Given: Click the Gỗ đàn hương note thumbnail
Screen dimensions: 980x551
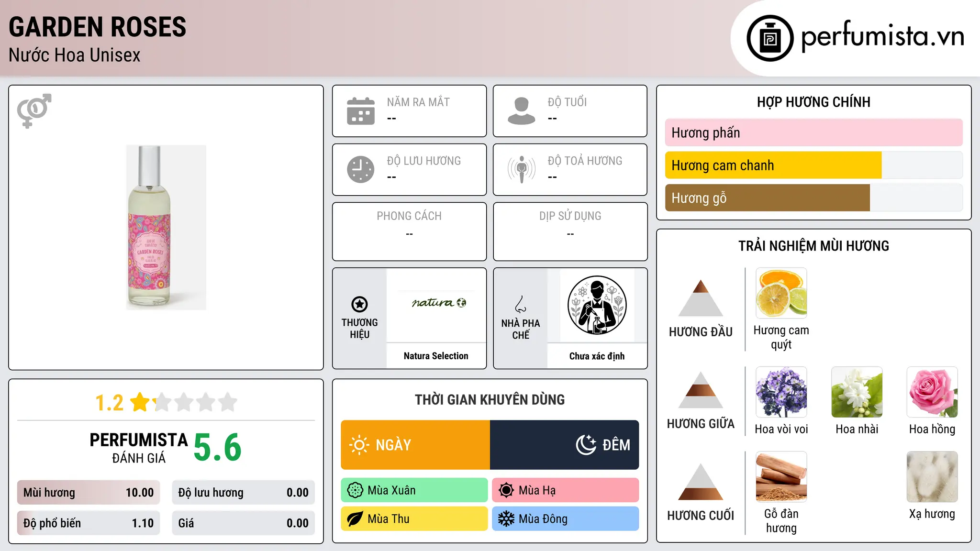Looking at the screenshot, I should (781, 477).
